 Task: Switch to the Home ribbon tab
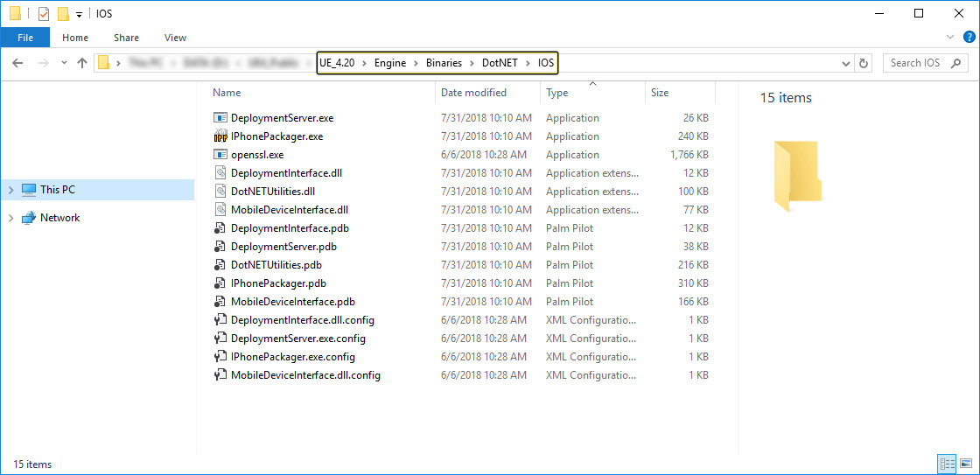pos(75,38)
